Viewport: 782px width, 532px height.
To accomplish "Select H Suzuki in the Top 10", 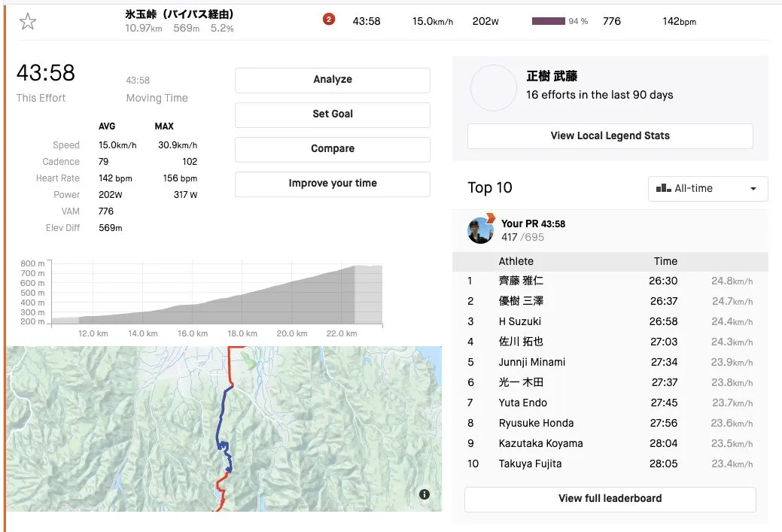I will pos(519,321).
